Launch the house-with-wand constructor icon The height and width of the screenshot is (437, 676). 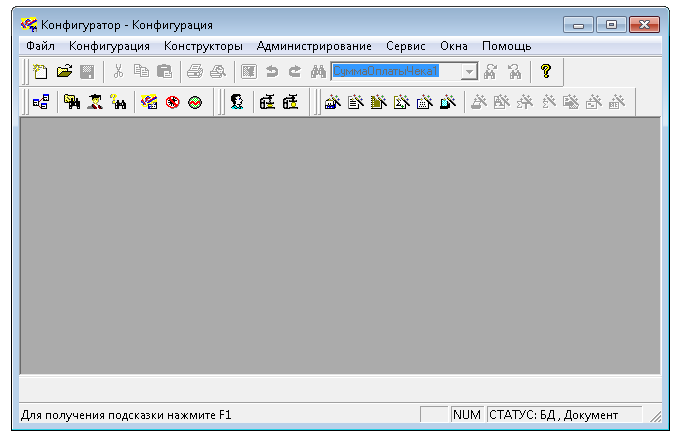click(x=333, y=102)
